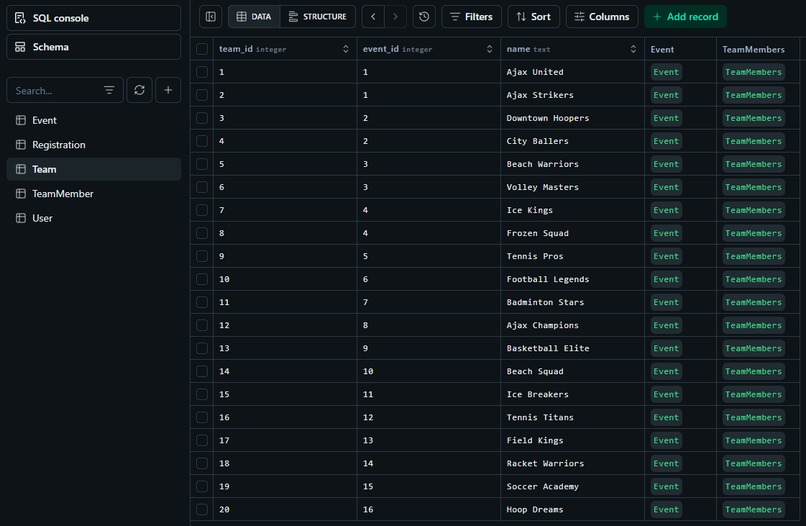Select the TeamMember table in sidebar

pyautogui.click(x=94, y=194)
